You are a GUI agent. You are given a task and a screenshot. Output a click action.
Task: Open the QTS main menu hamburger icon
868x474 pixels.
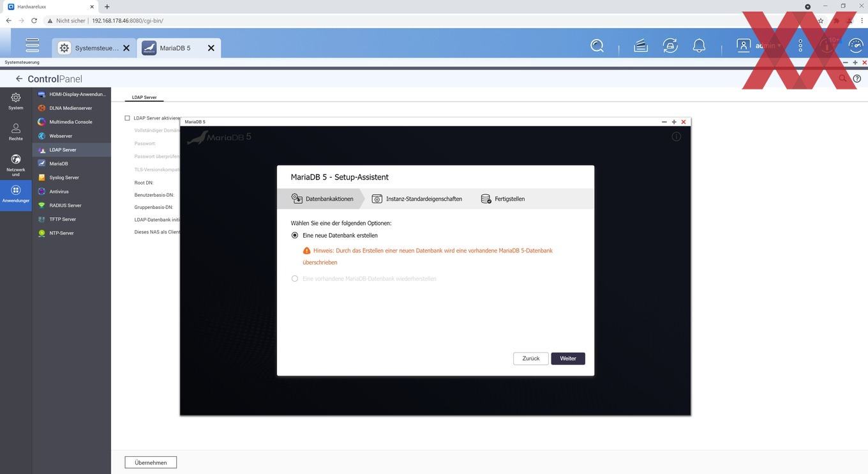click(x=32, y=46)
